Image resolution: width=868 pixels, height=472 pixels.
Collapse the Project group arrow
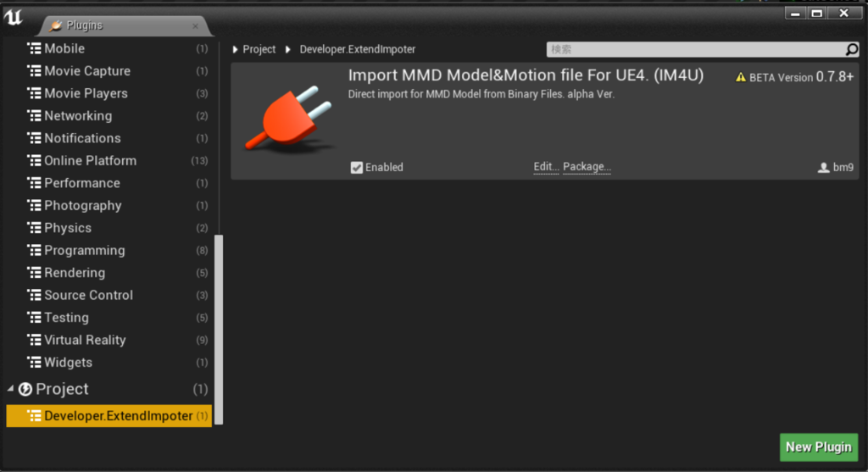(x=10, y=389)
